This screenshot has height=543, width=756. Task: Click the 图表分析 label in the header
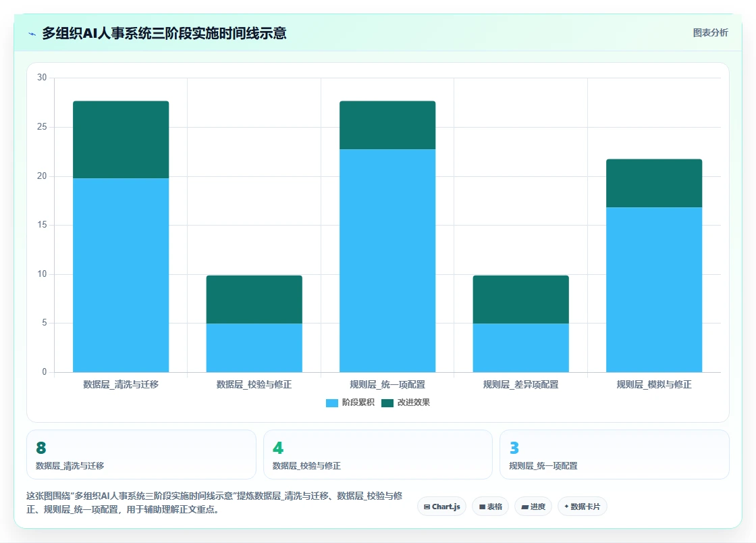coord(710,33)
